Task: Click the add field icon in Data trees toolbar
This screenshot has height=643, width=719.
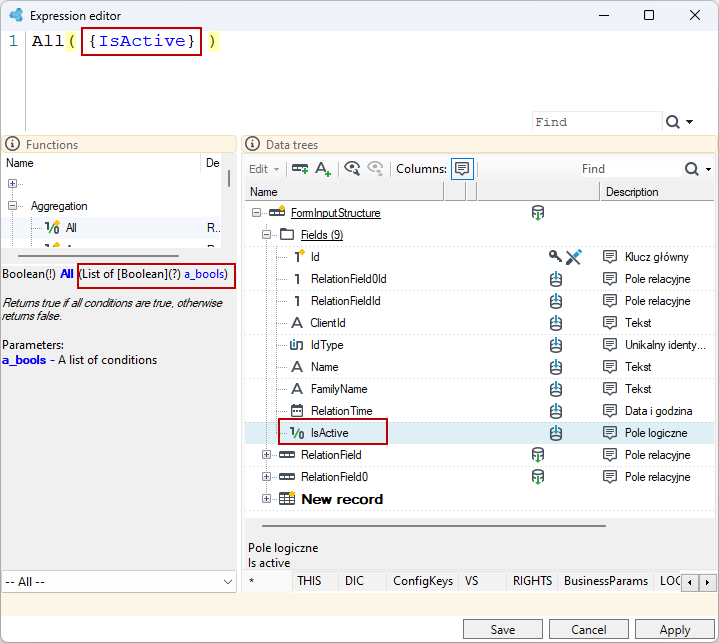Action: tap(300, 169)
